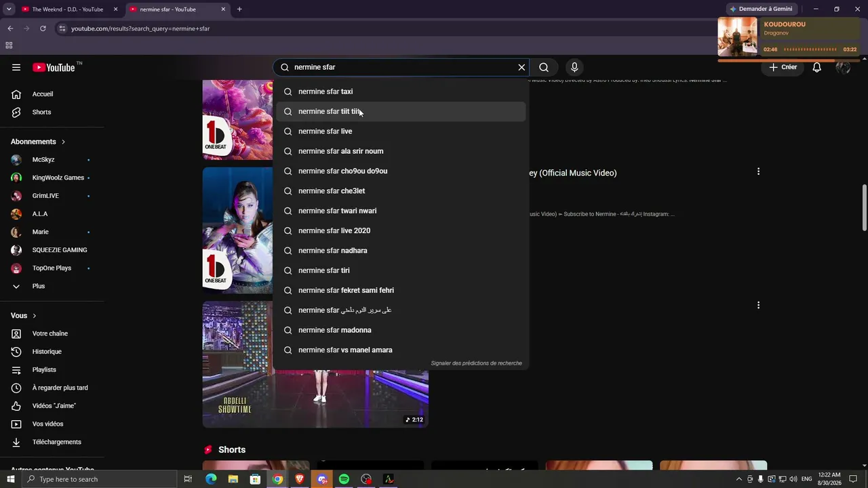This screenshot has width=868, height=488.
Task: Select suggestion "nermine sfar ala srir noum"
Action: (401, 151)
